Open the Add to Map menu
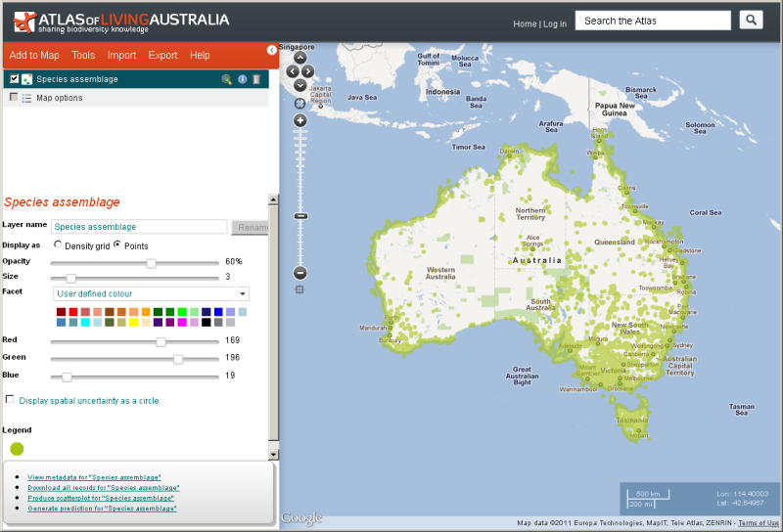 coord(34,56)
